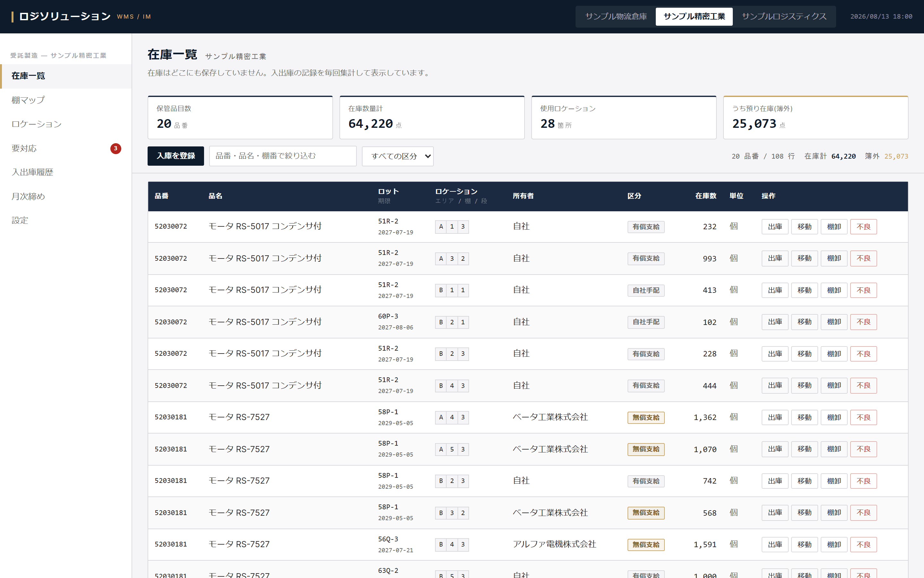Open 入出庫履歴 in the sidebar
The width and height of the screenshot is (924, 578).
[x=66, y=172]
